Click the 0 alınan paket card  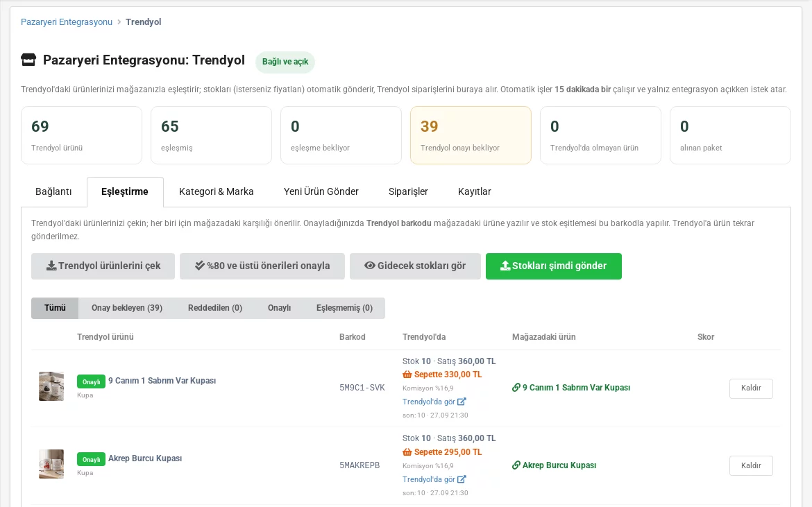[730, 135]
